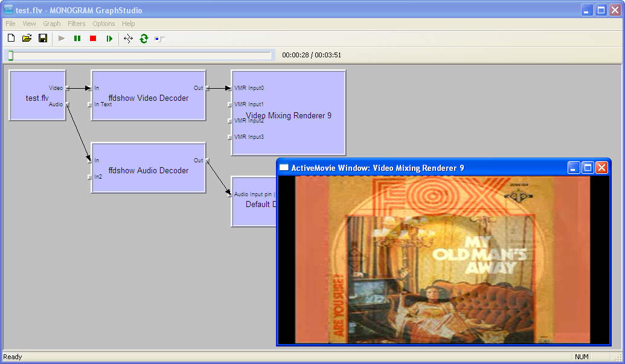Open the Graph menu

(x=52, y=24)
